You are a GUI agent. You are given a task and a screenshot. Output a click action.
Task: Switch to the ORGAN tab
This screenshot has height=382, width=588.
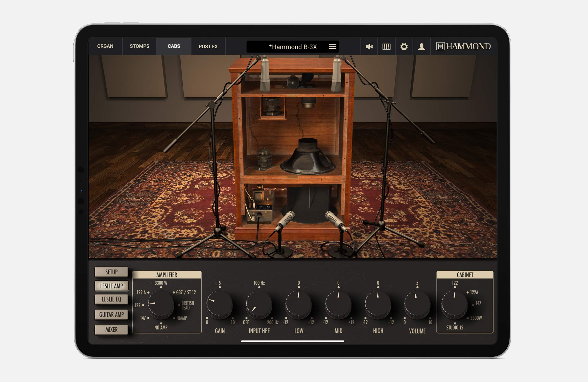[105, 46]
